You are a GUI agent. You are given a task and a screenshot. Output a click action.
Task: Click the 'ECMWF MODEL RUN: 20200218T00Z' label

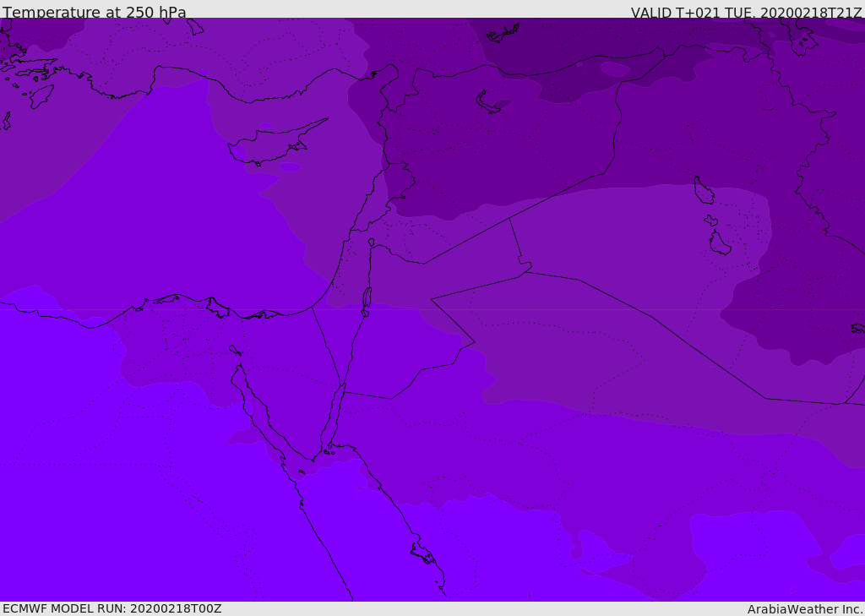pyautogui.click(x=112, y=608)
